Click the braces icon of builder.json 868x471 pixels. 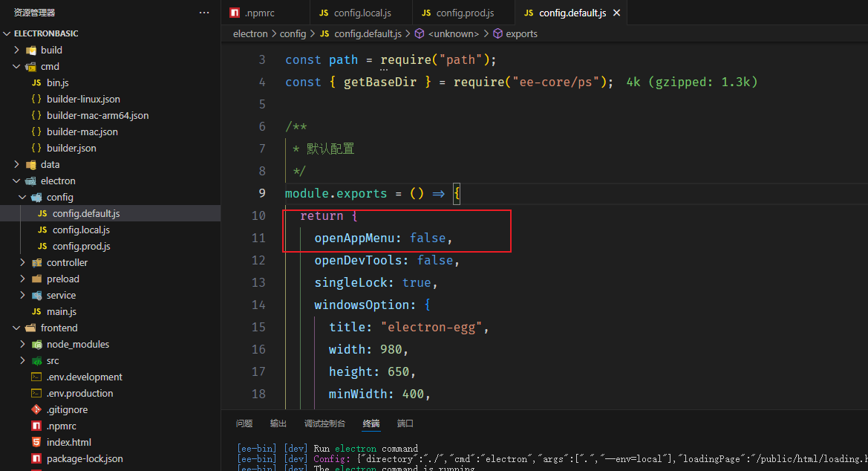click(x=36, y=148)
